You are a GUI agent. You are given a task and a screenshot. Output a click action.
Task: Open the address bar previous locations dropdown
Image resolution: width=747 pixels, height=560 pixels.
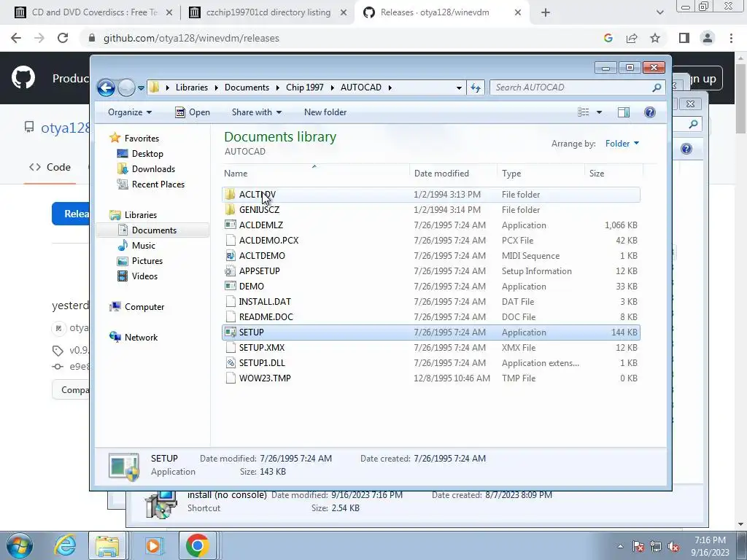pos(459,87)
